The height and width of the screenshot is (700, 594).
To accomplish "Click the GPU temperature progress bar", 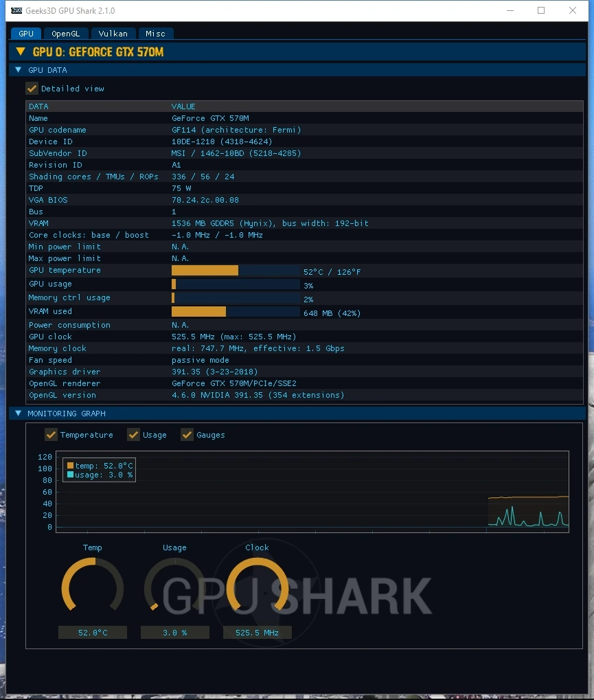I will [236, 271].
